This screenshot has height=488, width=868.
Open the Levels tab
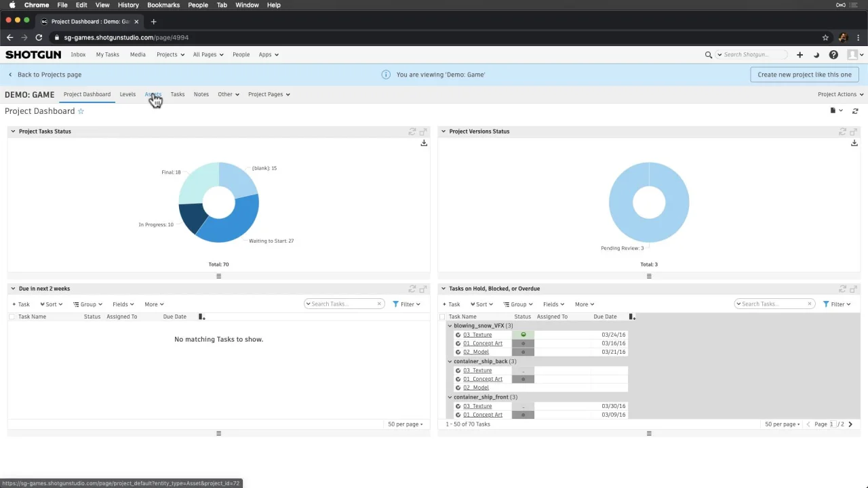(x=127, y=94)
